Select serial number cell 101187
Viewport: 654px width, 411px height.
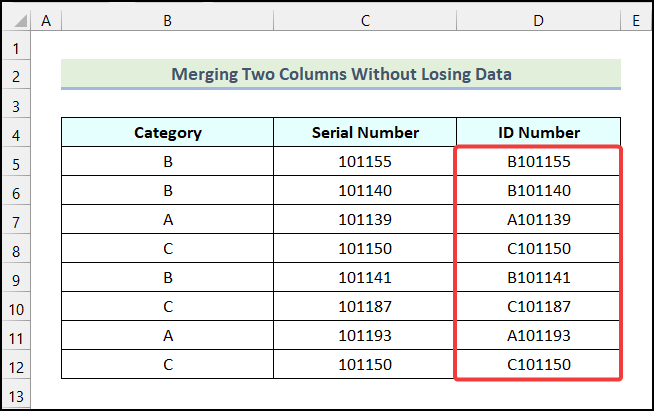coord(365,307)
